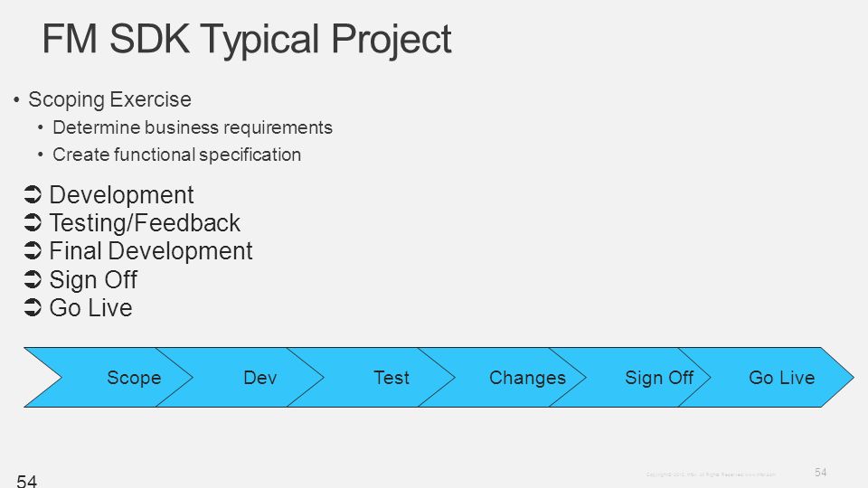Click the arrow bullet beside Sign Off
Viewport: 868px width, 488px height.
pyautogui.click(x=33, y=279)
